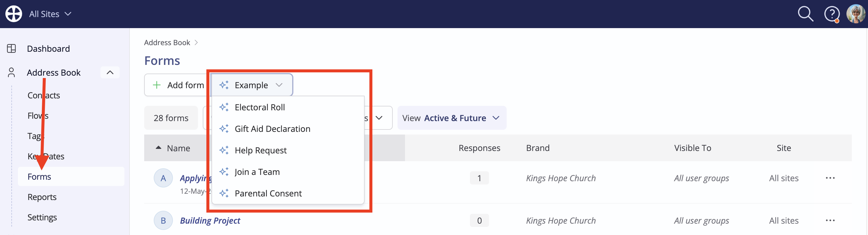Click the Add form button
The height and width of the screenshot is (235, 868).
(x=178, y=85)
